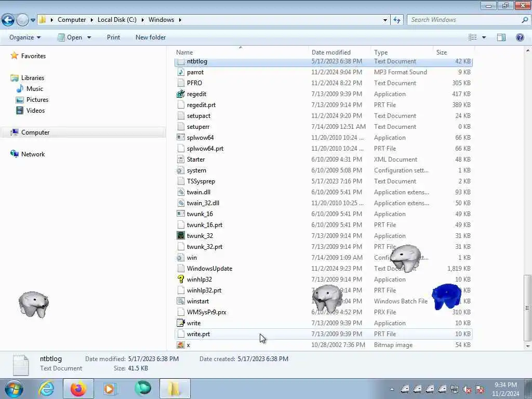Sort by the Date modified column header
Viewport: 532px width, 399px height.
coord(340,52)
